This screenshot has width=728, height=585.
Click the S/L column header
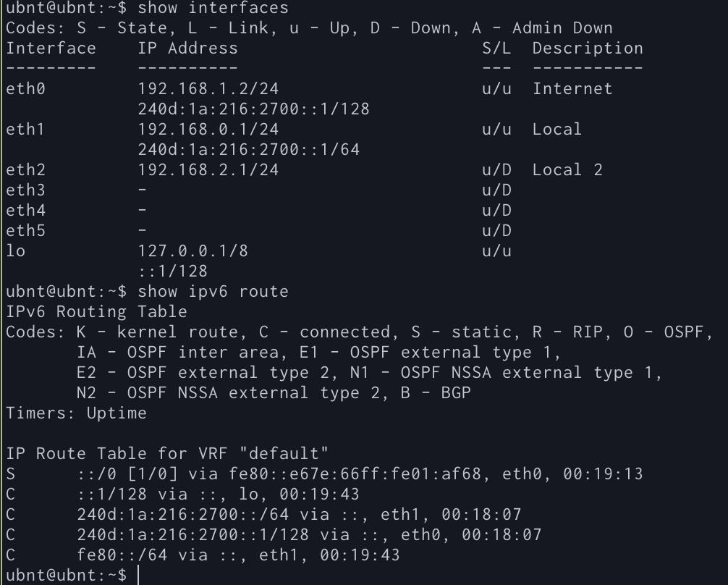(x=496, y=48)
